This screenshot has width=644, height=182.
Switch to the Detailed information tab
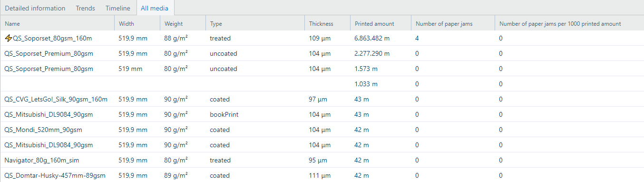point(35,8)
